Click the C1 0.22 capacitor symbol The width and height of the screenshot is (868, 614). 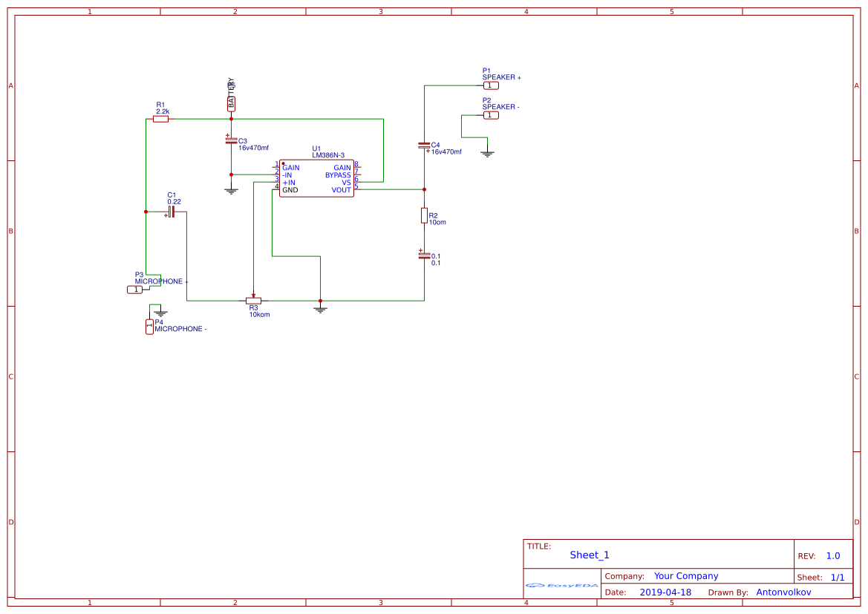click(172, 212)
